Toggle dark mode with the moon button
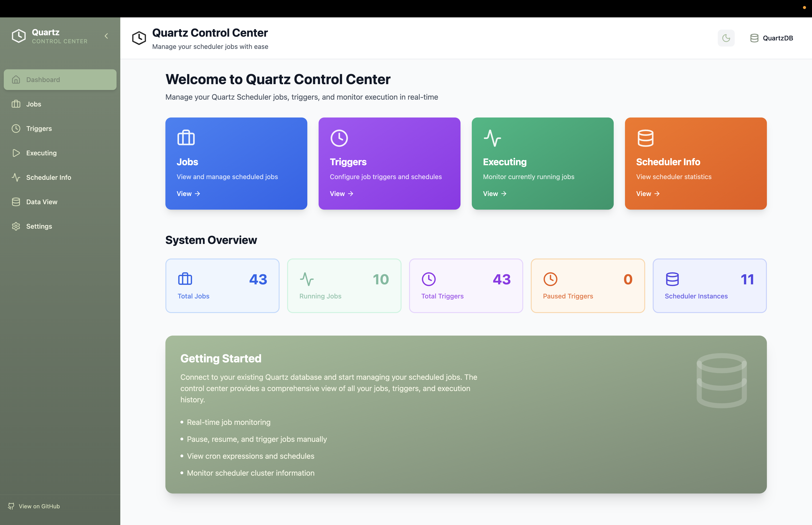812x525 pixels. (x=726, y=38)
